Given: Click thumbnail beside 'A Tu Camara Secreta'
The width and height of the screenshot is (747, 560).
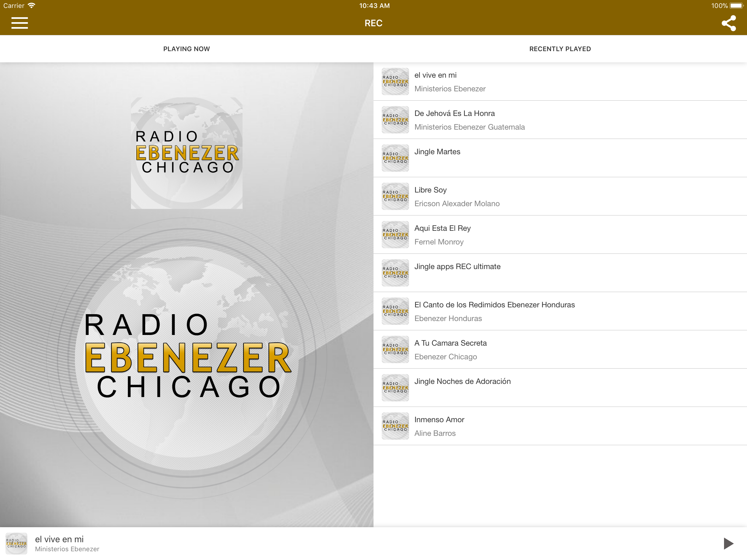Looking at the screenshot, I should tap(395, 349).
